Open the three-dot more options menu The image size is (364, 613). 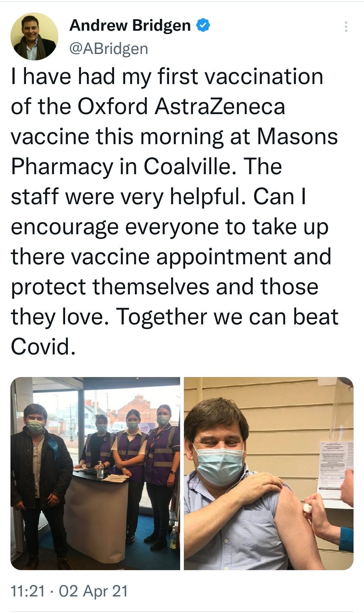[346, 27]
